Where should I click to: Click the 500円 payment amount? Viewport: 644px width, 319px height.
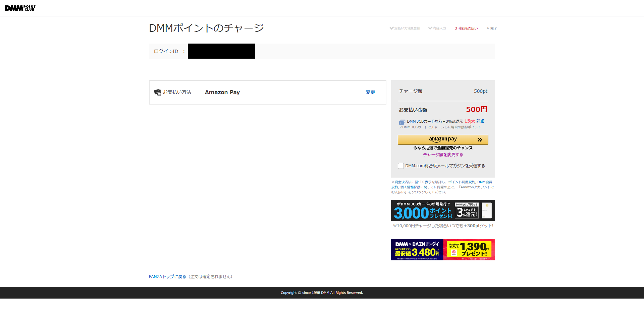coord(476,110)
